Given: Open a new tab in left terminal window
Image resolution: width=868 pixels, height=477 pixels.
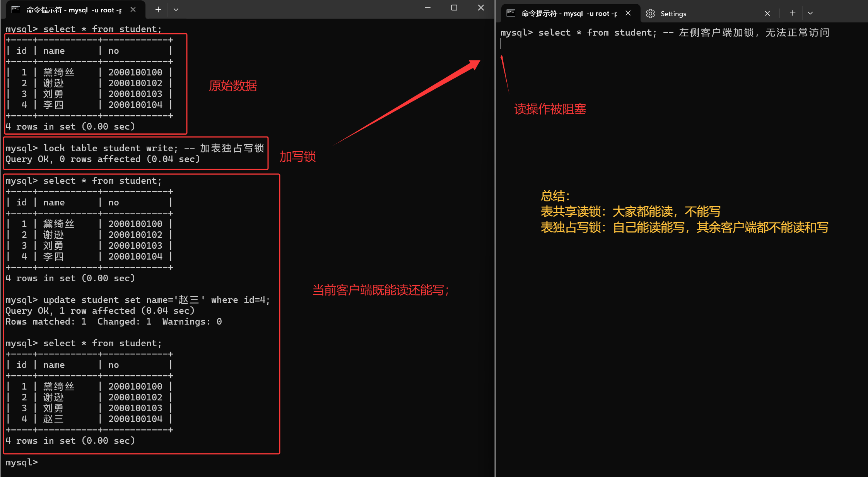Looking at the screenshot, I should pos(158,10).
